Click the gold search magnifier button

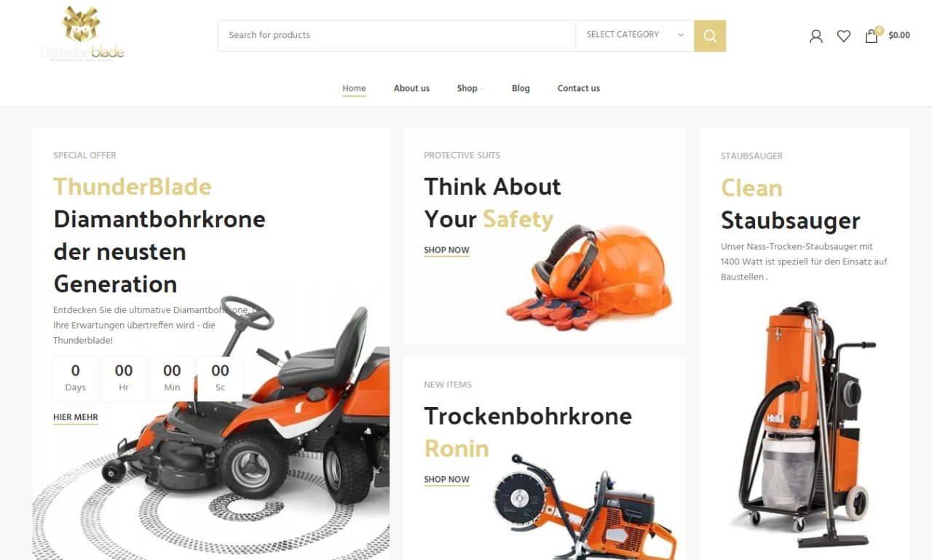coord(710,36)
